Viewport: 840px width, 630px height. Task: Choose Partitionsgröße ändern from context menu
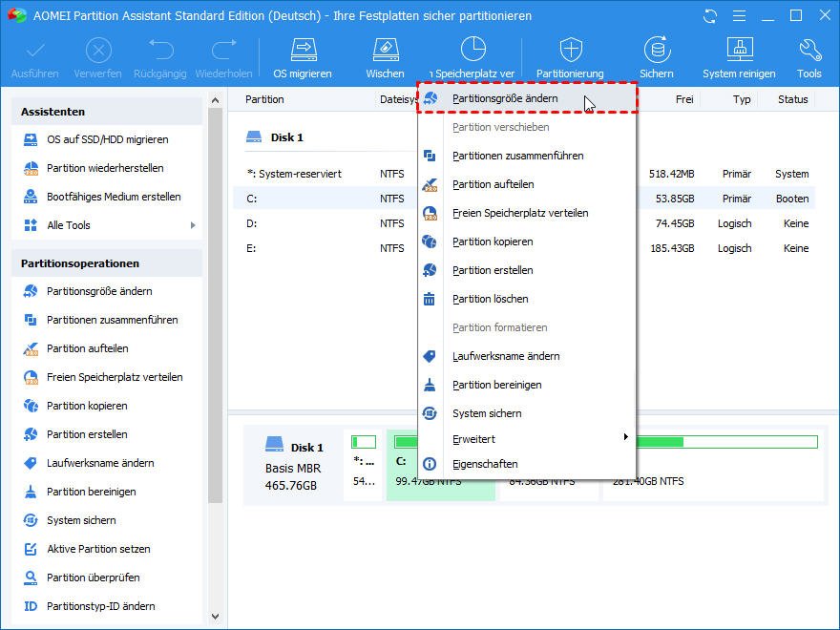527,98
